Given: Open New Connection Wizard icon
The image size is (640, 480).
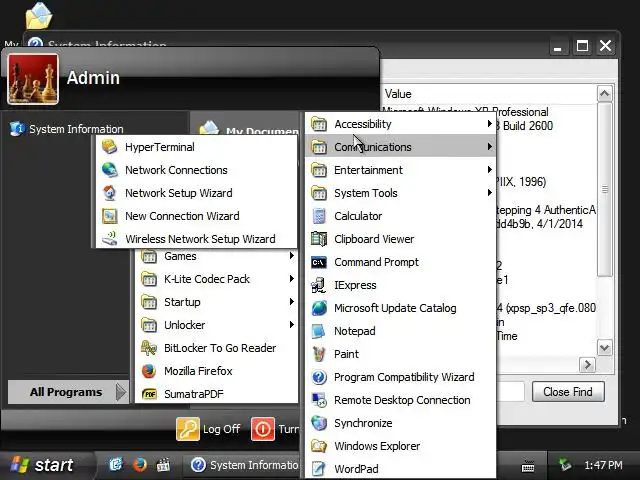Looking at the screenshot, I should tap(109, 216).
